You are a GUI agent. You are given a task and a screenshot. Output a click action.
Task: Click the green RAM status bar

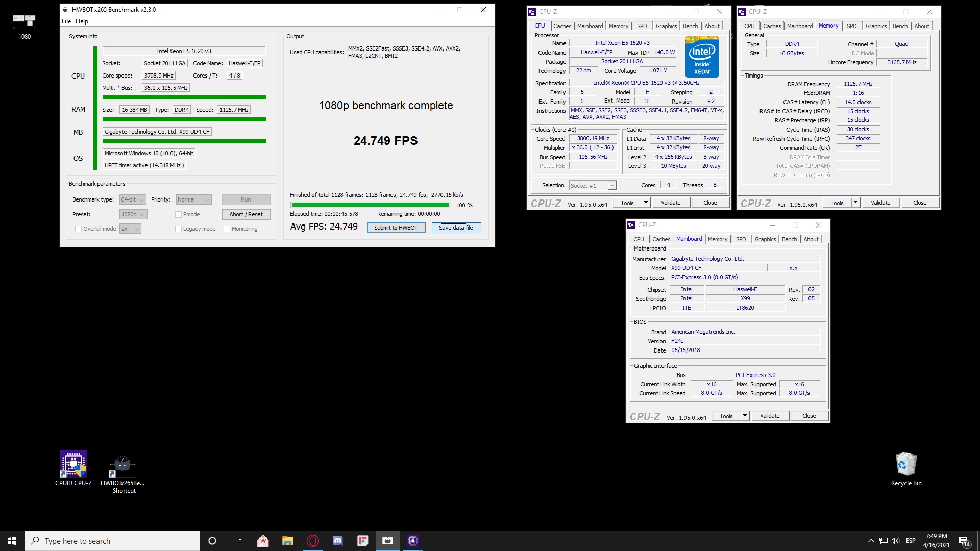184,119
